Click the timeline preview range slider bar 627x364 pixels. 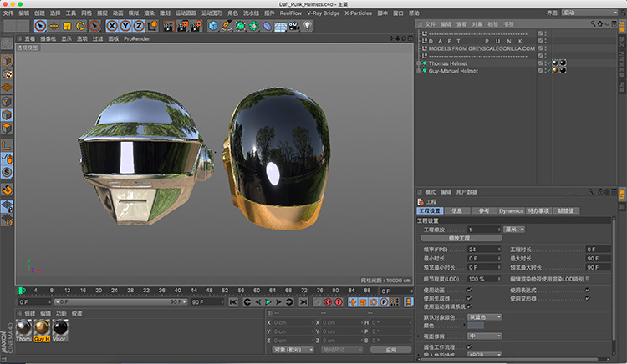(x=120, y=302)
